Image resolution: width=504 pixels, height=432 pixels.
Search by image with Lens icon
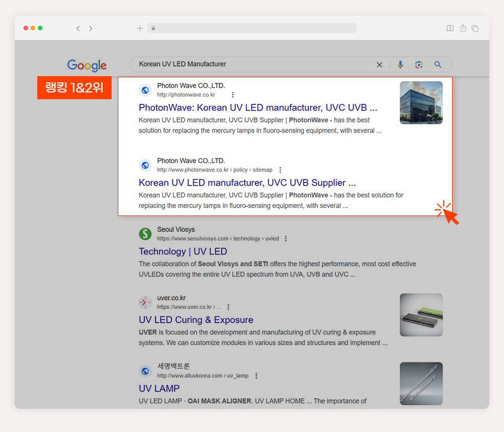[419, 65]
